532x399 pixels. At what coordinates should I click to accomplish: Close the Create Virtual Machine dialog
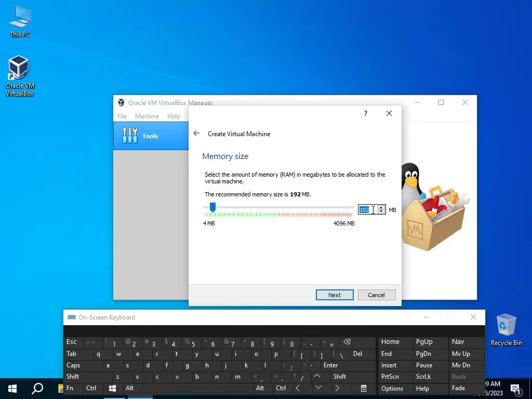point(389,113)
